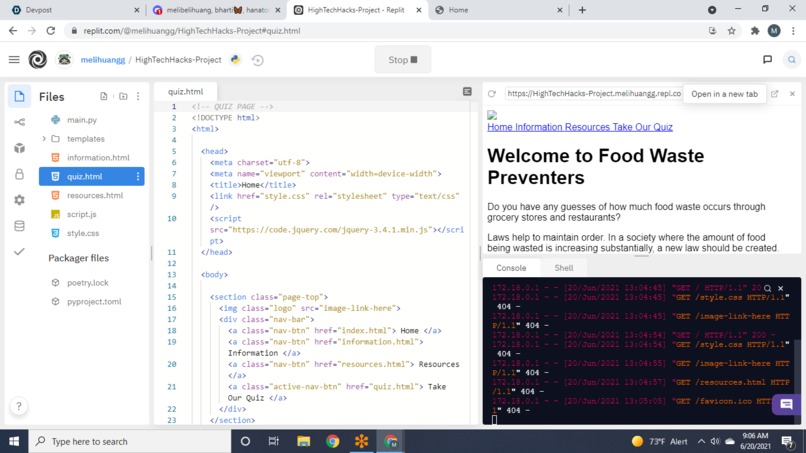
Task: Open Database sidebar icon
Action: (x=19, y=226)
